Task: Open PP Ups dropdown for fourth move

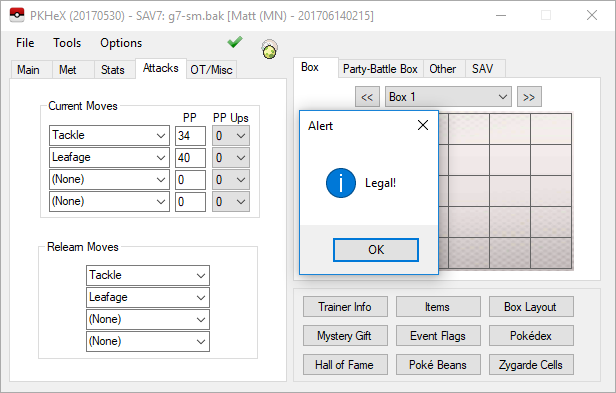Action: pos(231,202)
